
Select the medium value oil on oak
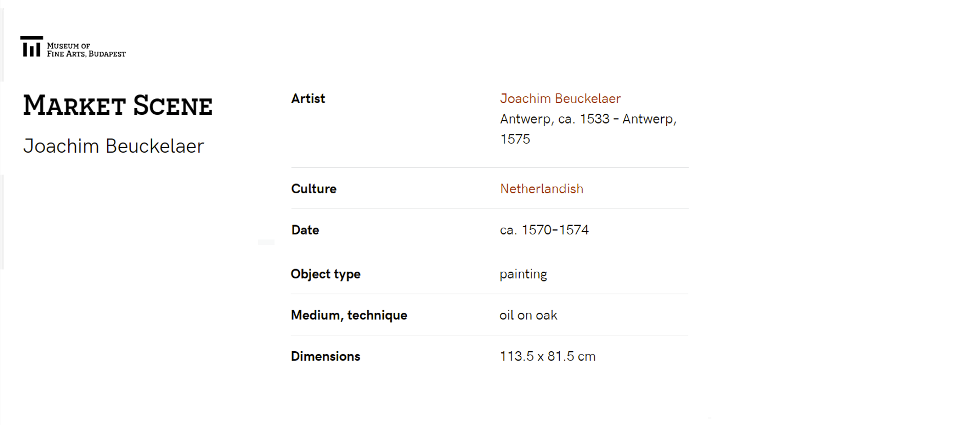[528, 315]
